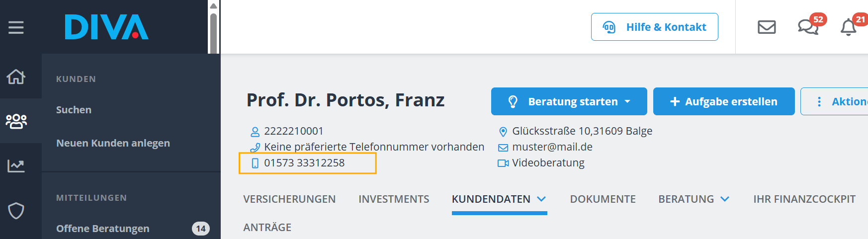Expand the Beratung starten dropdown
Image resolution: width=868 pixels, height=239 pixels.
(x=627, y=101)
